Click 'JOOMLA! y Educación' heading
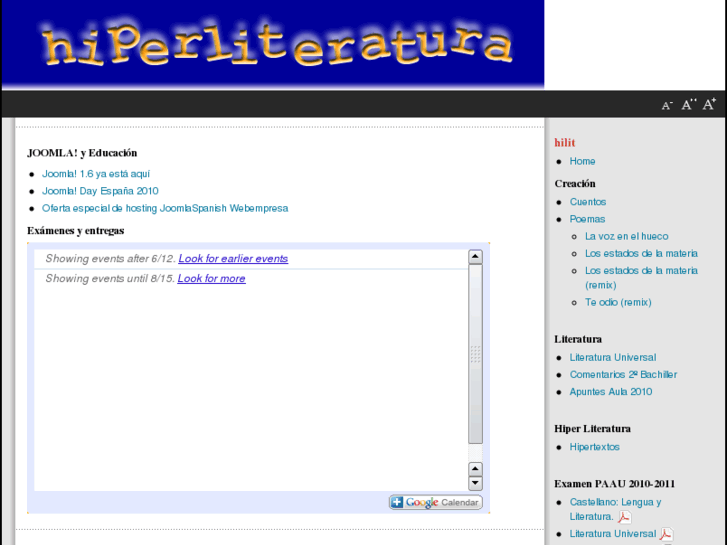The height and width of the screenshot is (545, 727). [82, 153]
